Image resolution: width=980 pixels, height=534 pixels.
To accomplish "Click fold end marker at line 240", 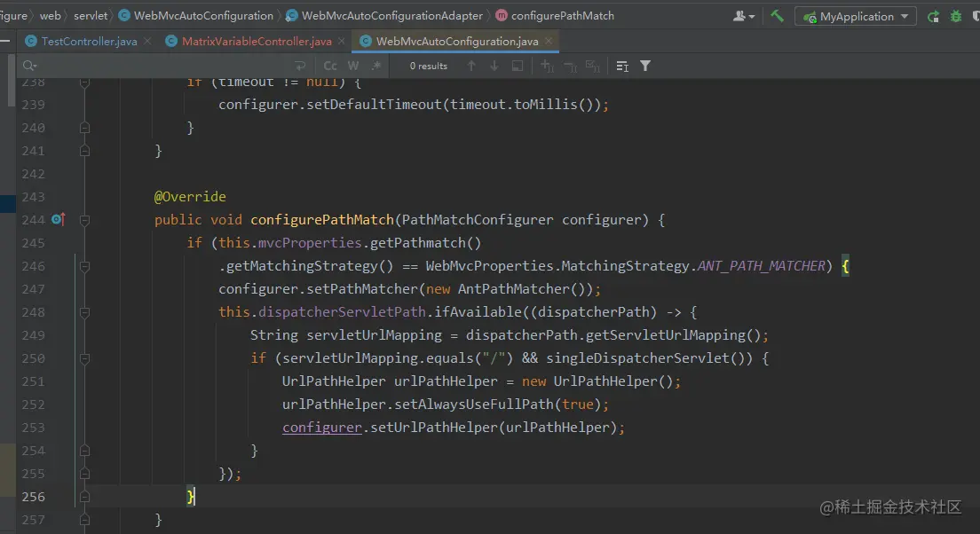I will [x=84, y=128].
